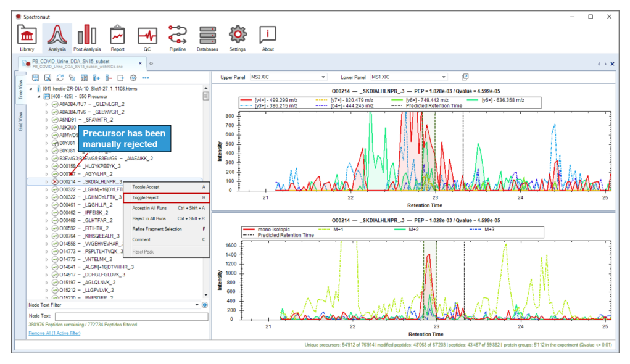Expand the O15212 _LLGPVLVK_2 node
This screenshot has height=364, width=630.
click(x=47, y=290)
